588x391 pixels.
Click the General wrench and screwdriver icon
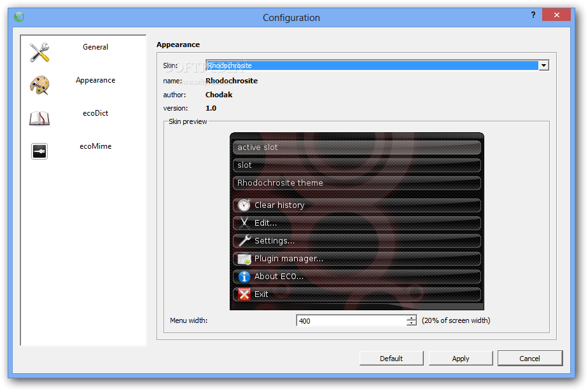39,52
